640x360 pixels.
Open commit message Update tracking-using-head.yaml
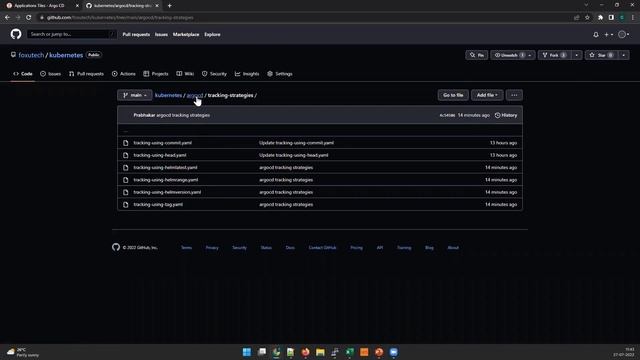293,155
